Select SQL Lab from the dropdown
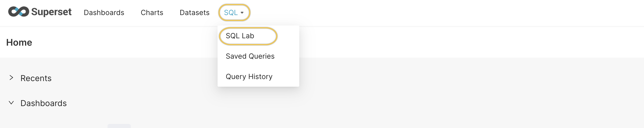The width and height of the screenshot is (644, 128). point(240,36)
